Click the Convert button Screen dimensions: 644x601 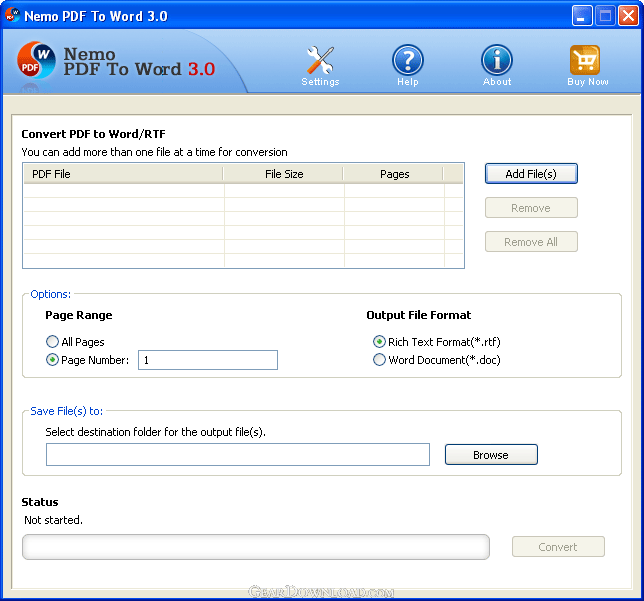pyautogui.click(x=558, y=547)
